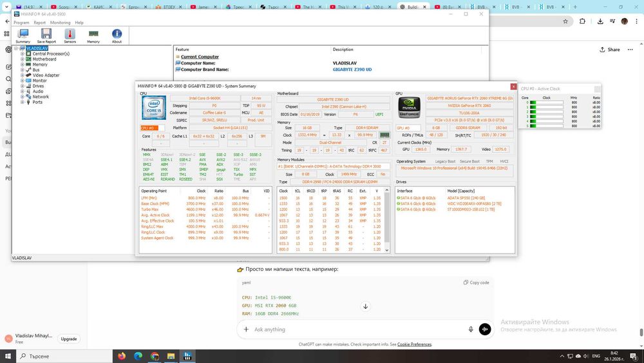
Task: Open the Windows Start menu
Action: click(8, 356)
